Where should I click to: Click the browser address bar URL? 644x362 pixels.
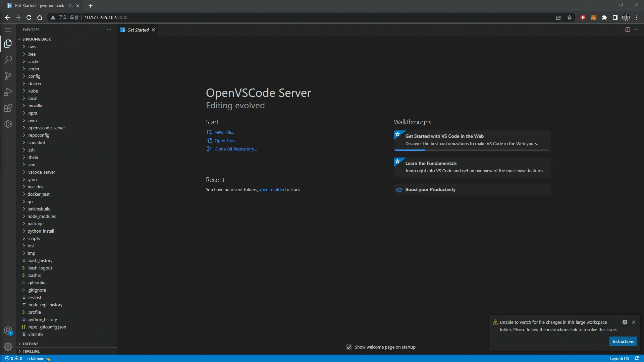(106, 17)
